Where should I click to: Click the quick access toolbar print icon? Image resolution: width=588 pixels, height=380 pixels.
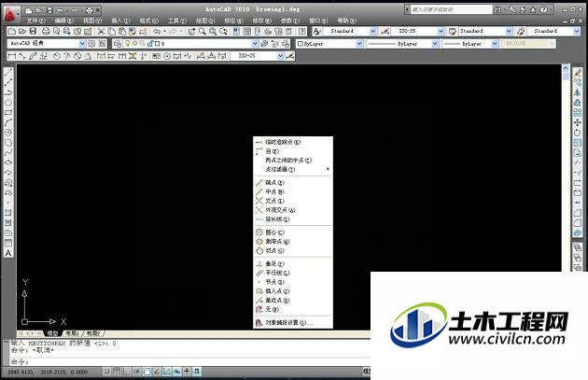90,10
